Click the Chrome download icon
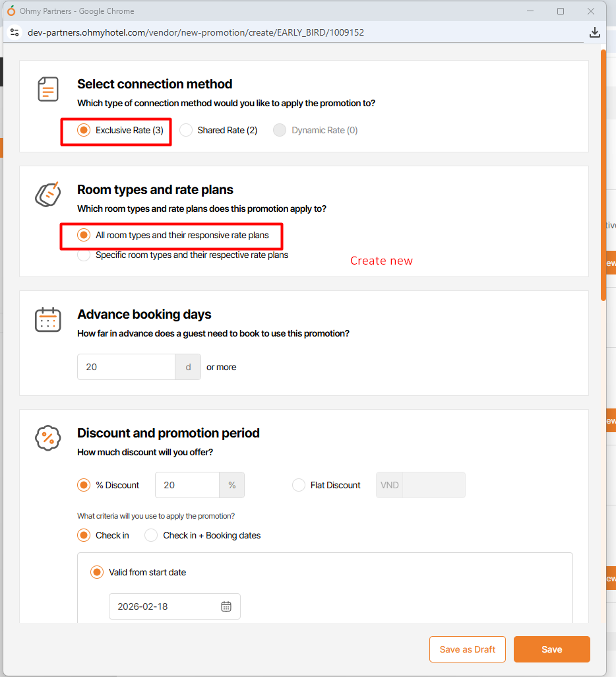Image resolution: width=616 pixels, height=677 pixels. (594, 32)
